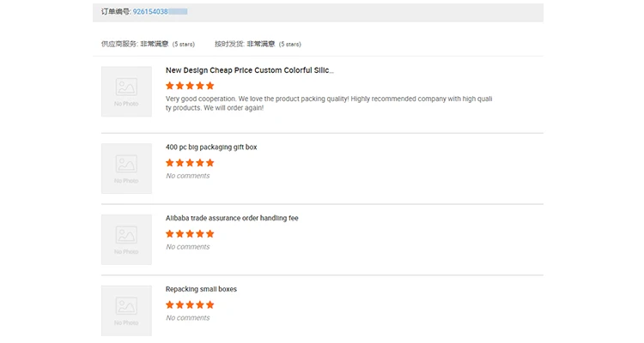Click the third star under the gift box item
644x343 pixels.
tap(190, 162)
